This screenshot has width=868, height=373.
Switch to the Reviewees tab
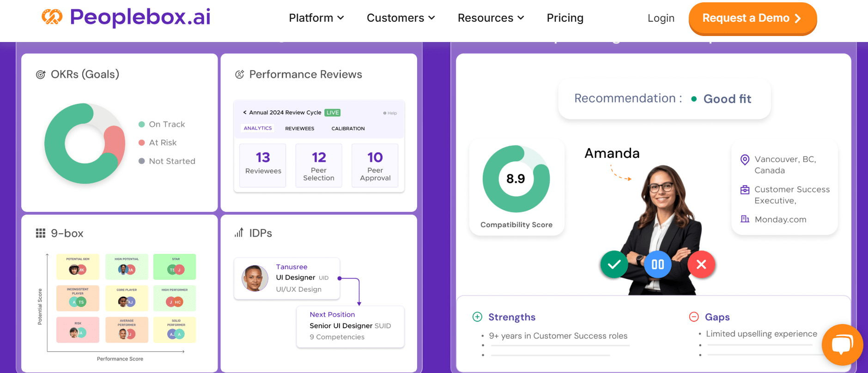299,128
